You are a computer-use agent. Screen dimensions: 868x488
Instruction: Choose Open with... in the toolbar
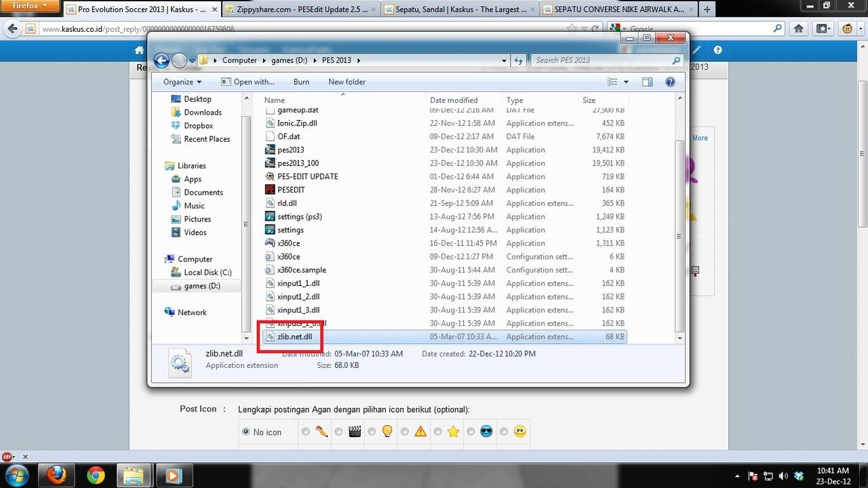point(248,82)
